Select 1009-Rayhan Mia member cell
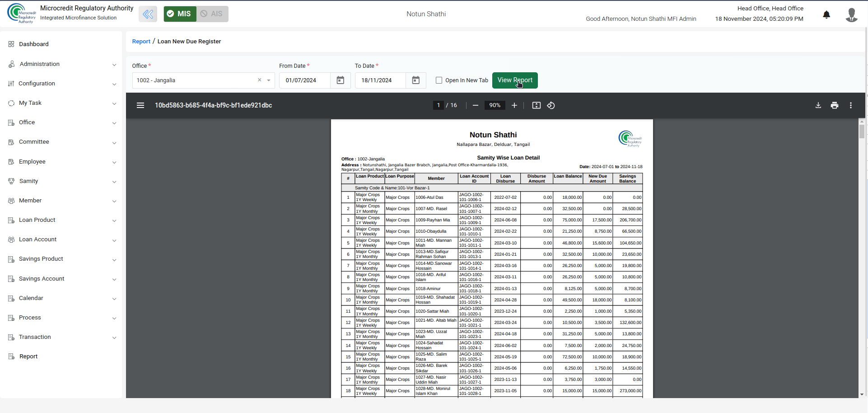 (436, 220)
